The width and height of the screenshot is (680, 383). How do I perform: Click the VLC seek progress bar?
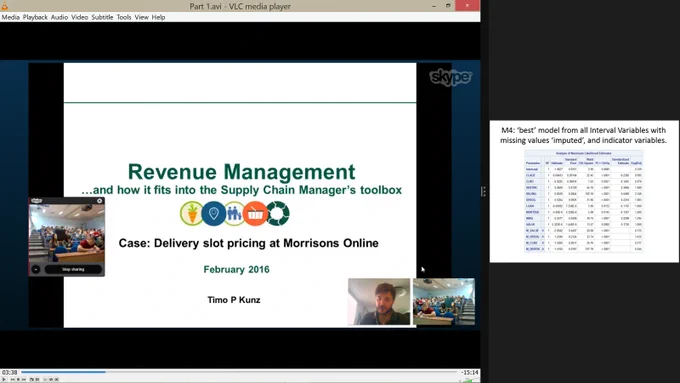pyautogui.click(x=239, y=372)
